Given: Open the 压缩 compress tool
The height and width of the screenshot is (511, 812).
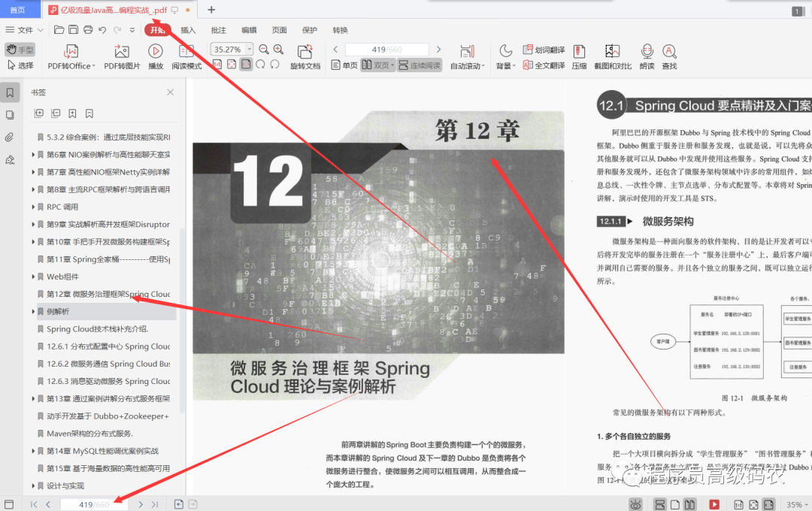Looking at the screenshot, I should pyautogui.click(x=579, y=57).
